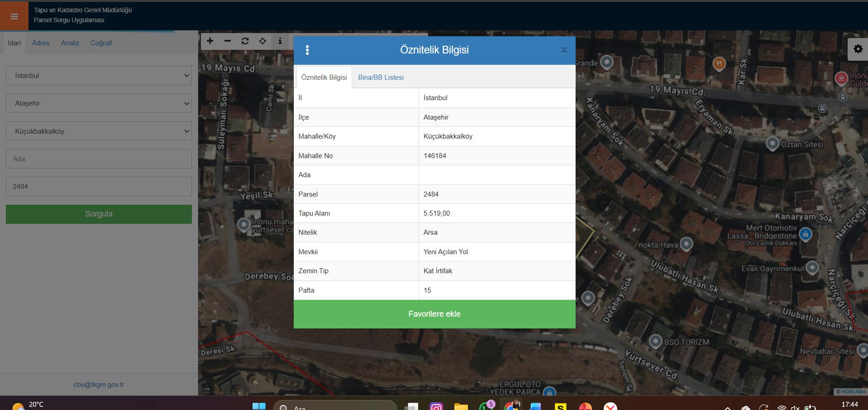868x410 pixels.
Task: Switch to the Analiz tab
Action: pos(70,43)
